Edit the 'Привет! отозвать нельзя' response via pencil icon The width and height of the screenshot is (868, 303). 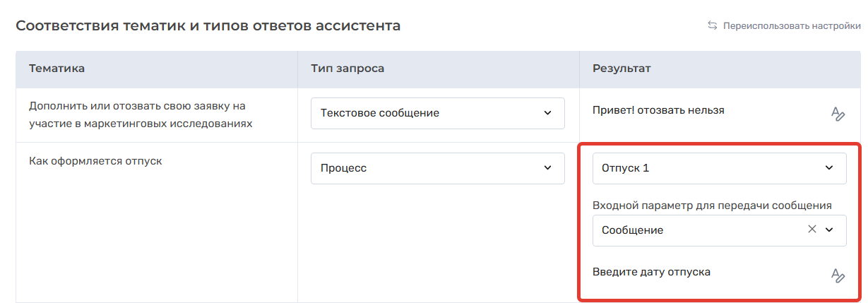[x=838, y=114]
